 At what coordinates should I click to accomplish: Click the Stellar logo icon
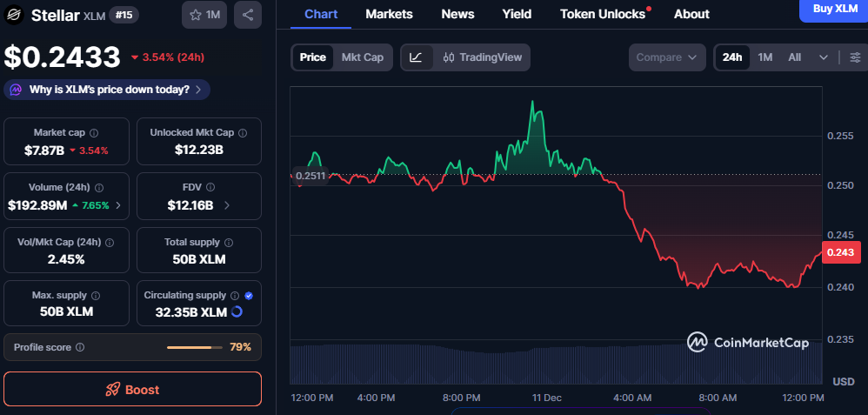15,15
